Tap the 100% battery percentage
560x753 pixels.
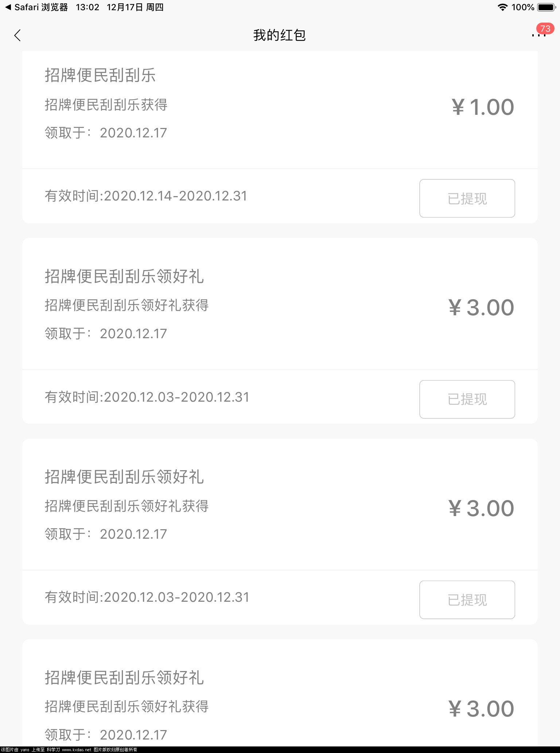click(522, 7)
